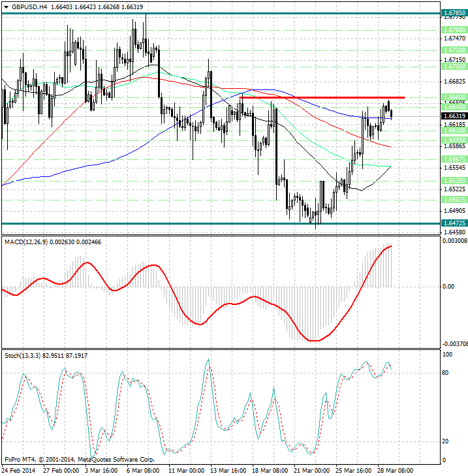
Task: Select the 13 Mar 16:00 time label
Action: click(228, 471)
